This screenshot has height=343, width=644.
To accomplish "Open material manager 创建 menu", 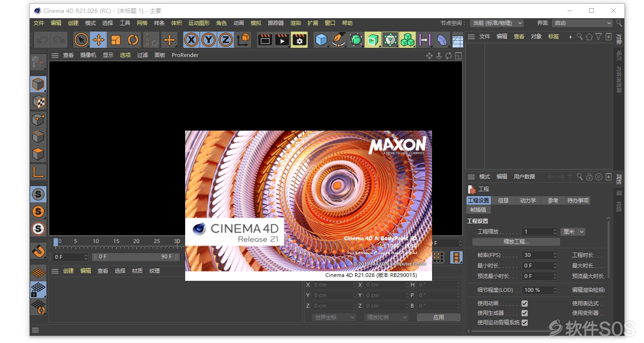I will pos(68,271).
